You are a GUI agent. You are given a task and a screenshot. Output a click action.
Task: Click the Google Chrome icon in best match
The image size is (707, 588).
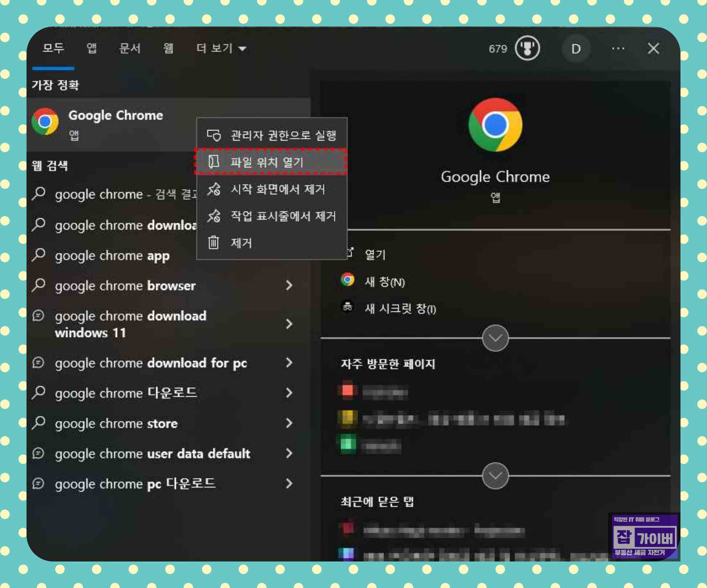(45, 122)
